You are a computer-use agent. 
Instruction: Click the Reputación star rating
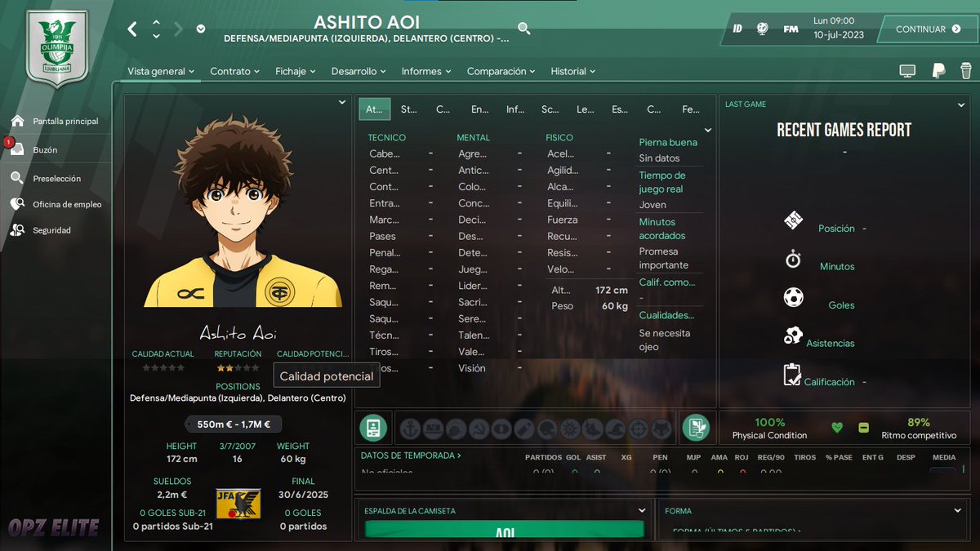[238, 368]
